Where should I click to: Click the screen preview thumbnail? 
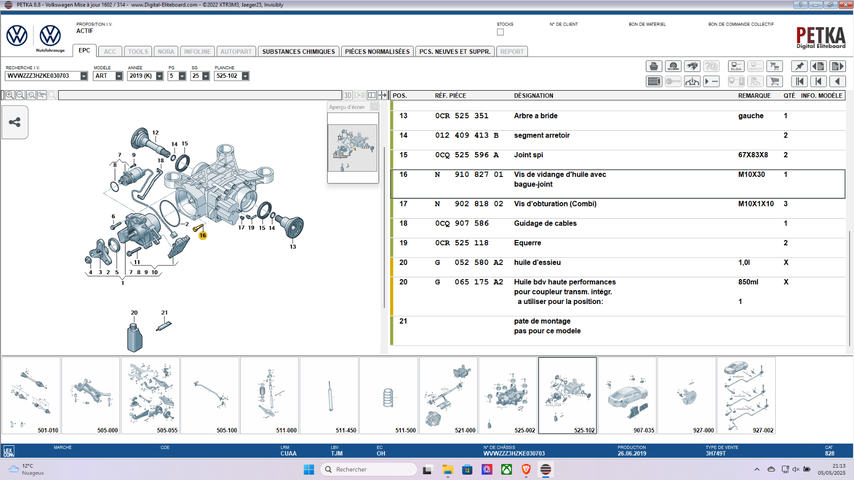352,148
